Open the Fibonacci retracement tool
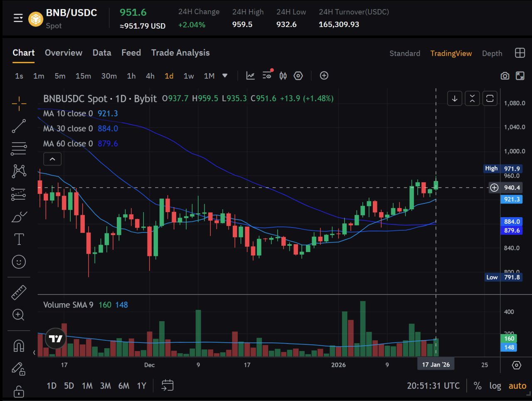This screenshot has width=532, height=401. [19, 149]
